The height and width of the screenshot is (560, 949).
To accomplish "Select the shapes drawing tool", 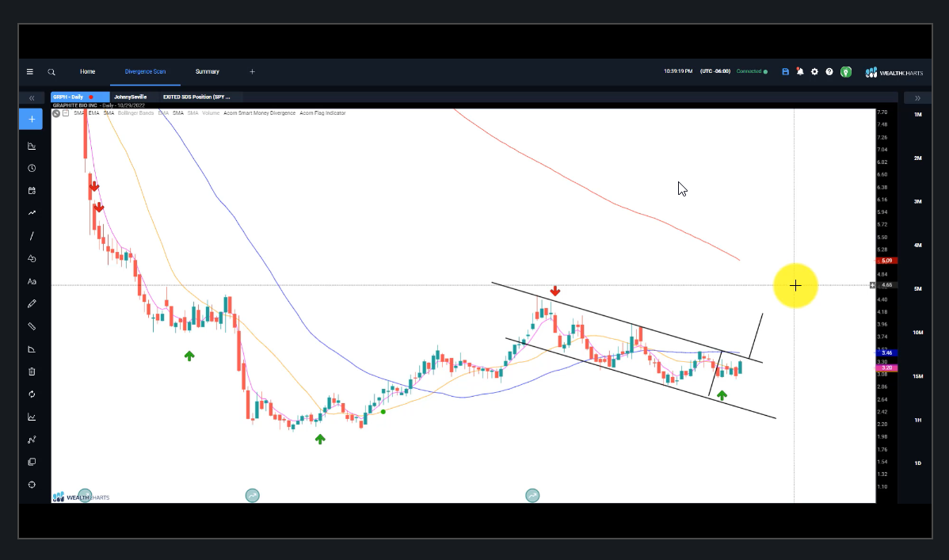I will pyautogui.click(x=32, y=258).
